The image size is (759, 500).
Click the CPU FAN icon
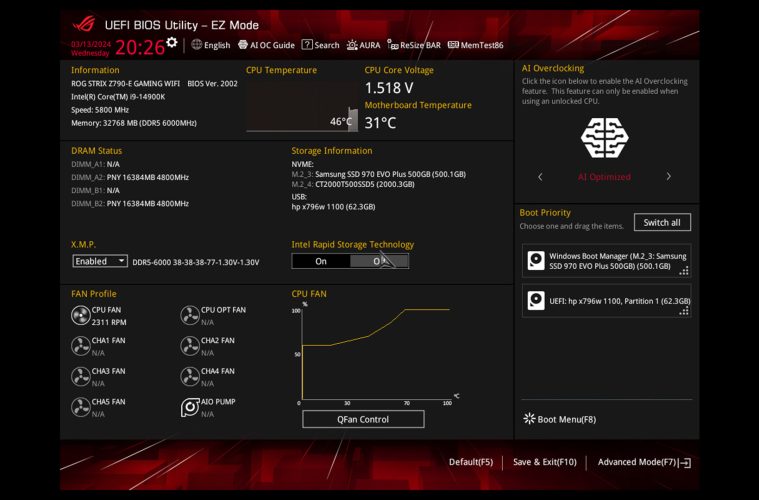point(80,316)
